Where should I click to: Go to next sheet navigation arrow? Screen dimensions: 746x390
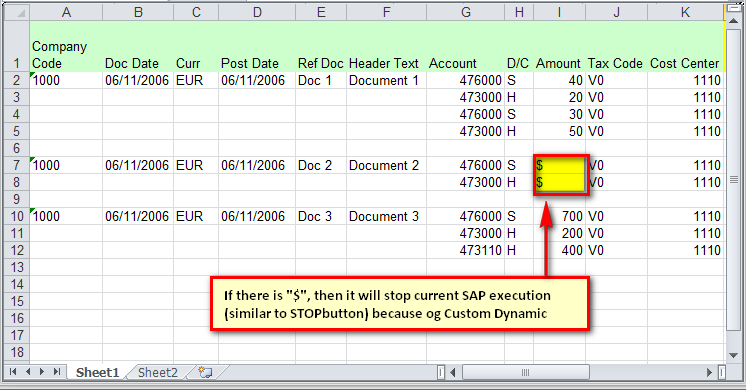42,372
